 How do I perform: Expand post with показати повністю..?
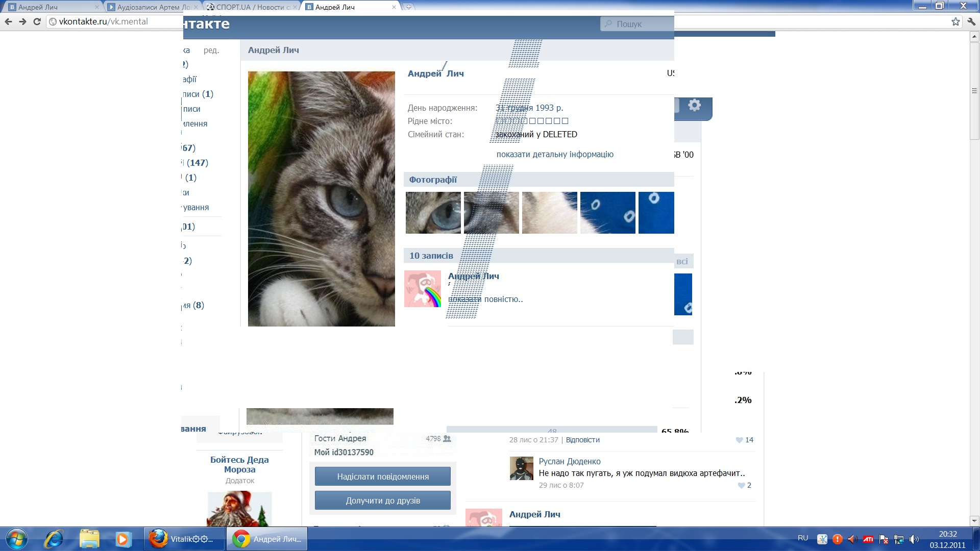click(x=485, y=299)
